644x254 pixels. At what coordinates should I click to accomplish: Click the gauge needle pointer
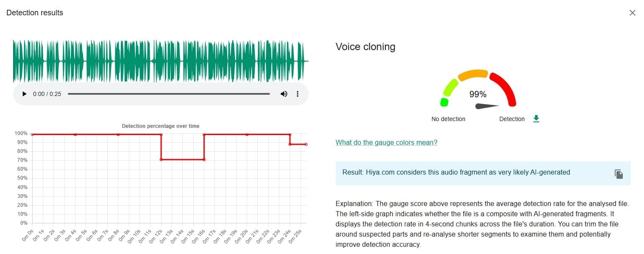coord(487,106)
